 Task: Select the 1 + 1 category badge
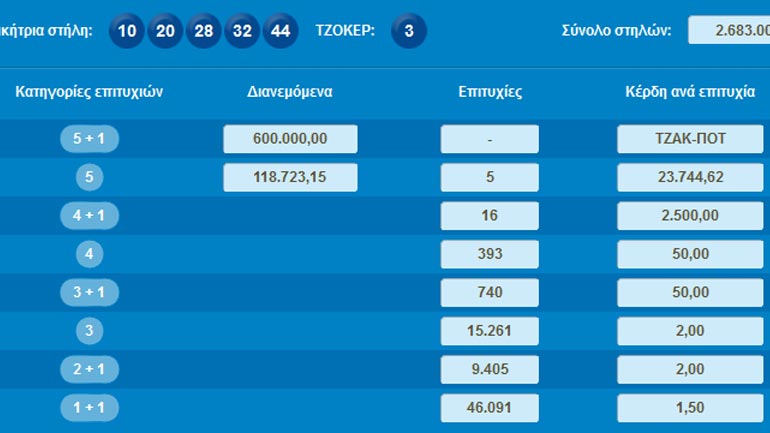(89, 407)
